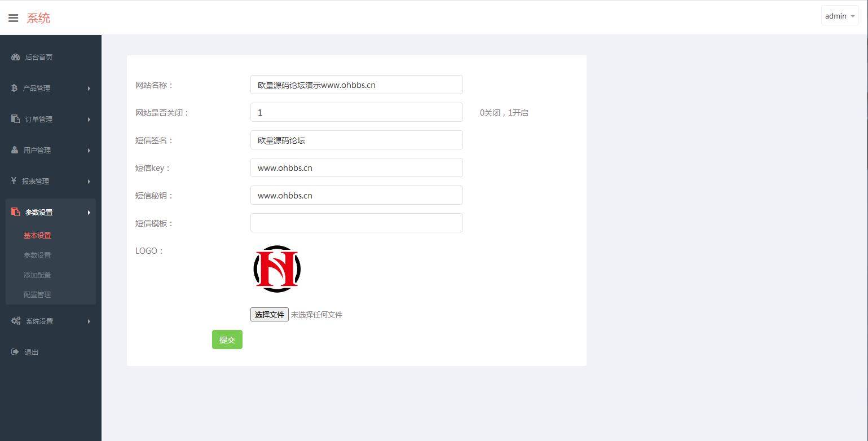This screenshot has width=868, height=441.
Task: Click the 网站是否关闭 field to enable site
Action: (356, 112)
